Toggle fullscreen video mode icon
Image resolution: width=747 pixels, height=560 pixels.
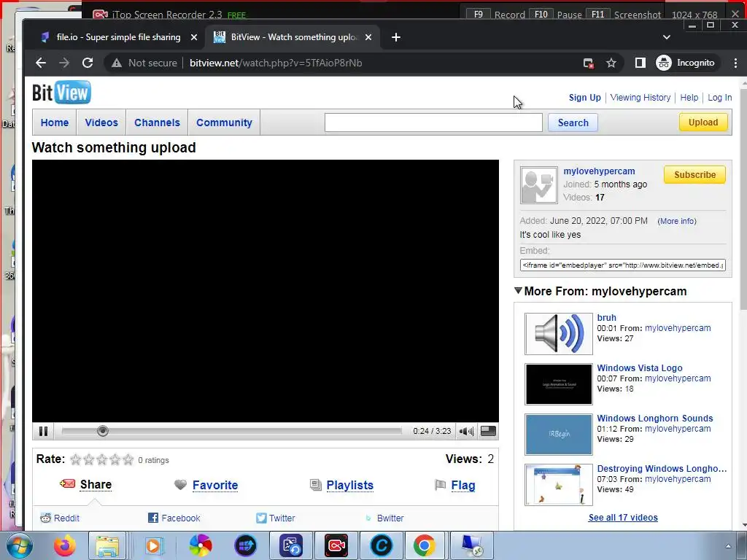tap(488, 431)
